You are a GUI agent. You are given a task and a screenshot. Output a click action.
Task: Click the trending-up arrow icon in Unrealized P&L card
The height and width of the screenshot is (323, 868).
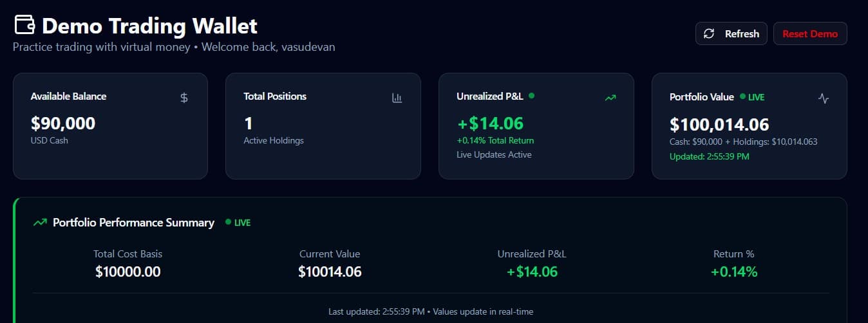[610, 98]
